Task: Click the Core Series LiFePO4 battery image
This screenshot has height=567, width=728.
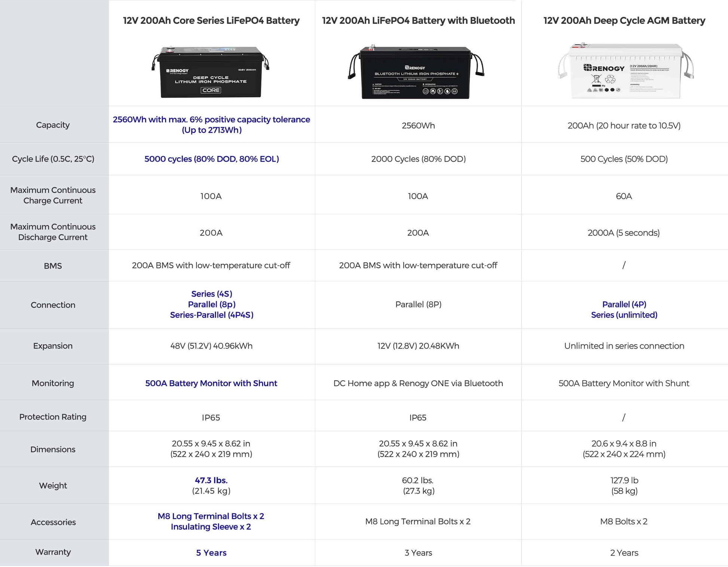Action: [x=211, y=72]
